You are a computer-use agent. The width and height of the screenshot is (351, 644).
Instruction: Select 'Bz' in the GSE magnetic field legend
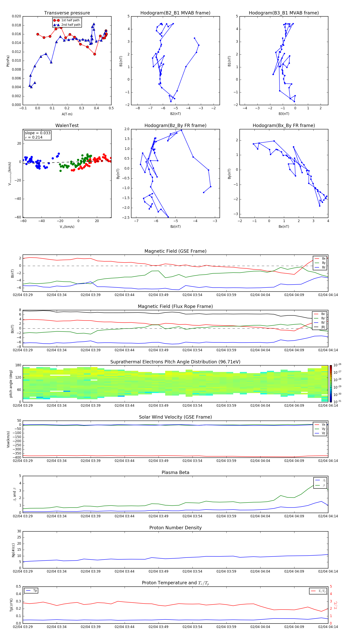coord(320,267)
